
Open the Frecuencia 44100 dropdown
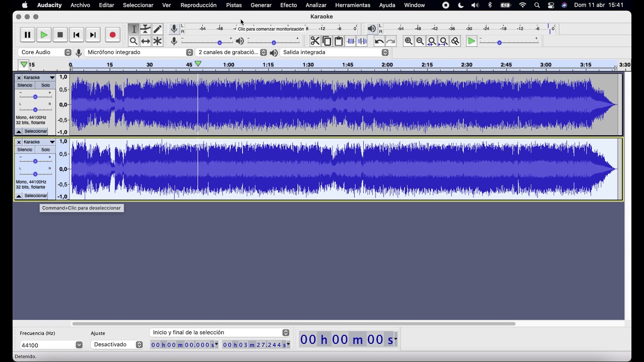coord(51,345)
